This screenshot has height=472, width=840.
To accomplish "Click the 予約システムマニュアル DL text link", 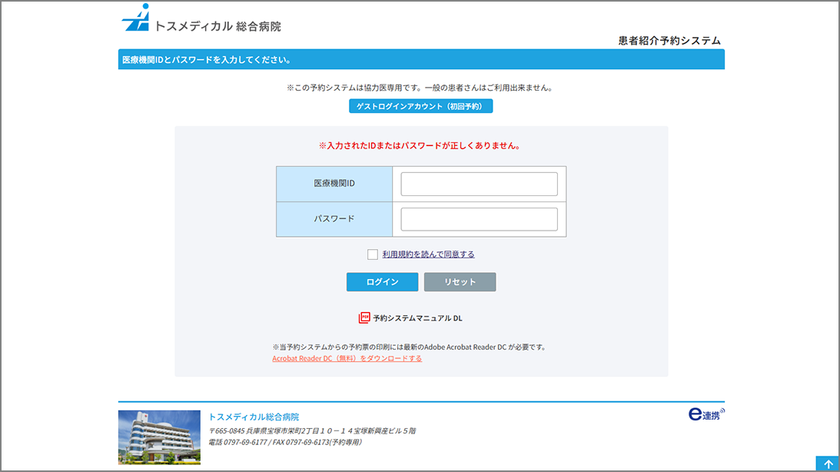I will coord(418,318).
